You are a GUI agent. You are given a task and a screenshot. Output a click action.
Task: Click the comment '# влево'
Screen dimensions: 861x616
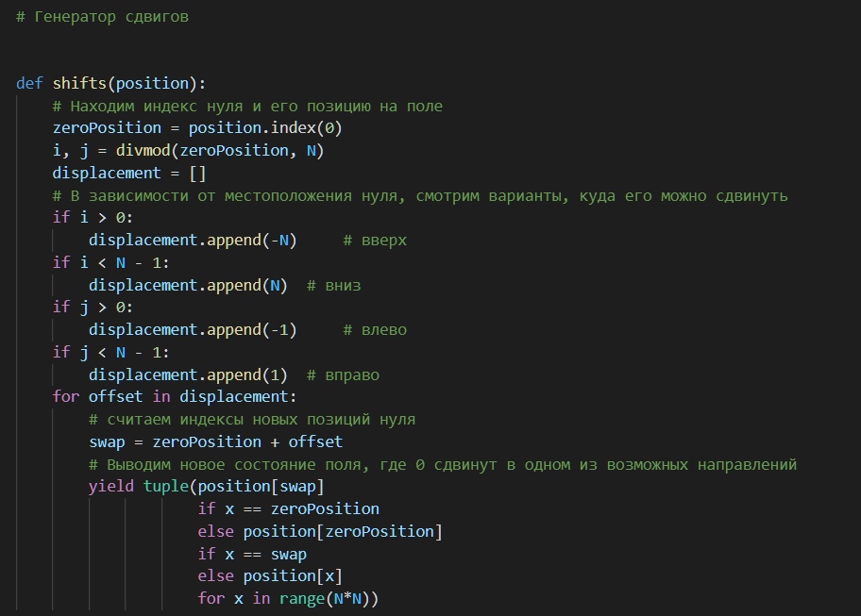375,329
